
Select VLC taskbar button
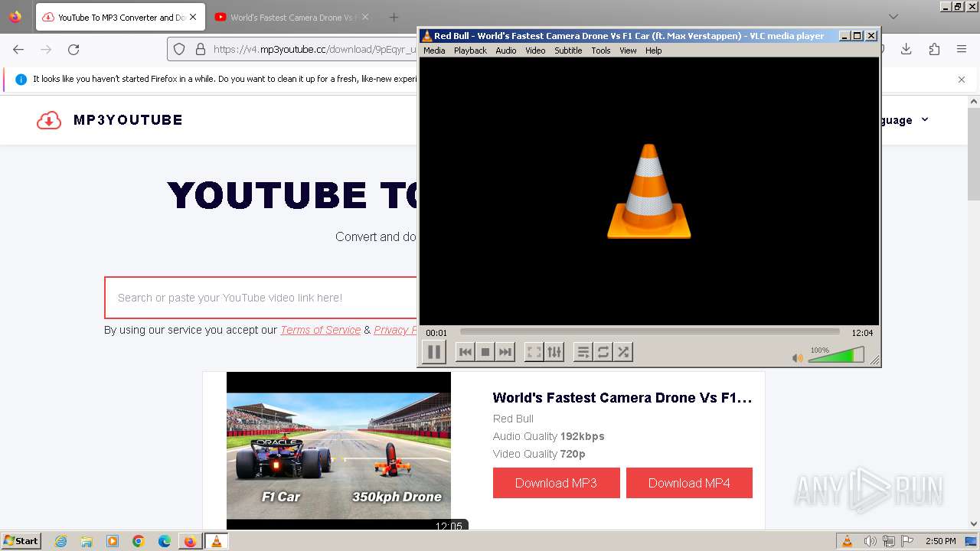click(216, 541)
